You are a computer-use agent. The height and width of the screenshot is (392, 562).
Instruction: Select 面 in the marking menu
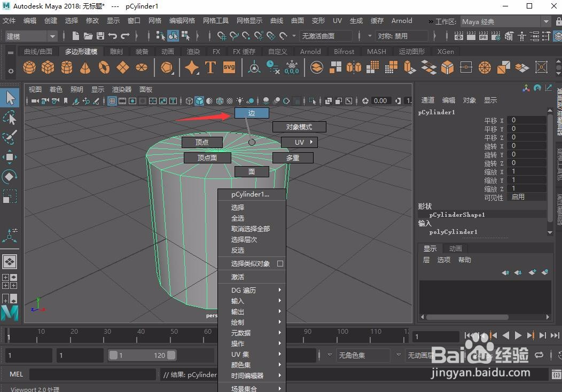pyautogui.click(x=252, y=172)
